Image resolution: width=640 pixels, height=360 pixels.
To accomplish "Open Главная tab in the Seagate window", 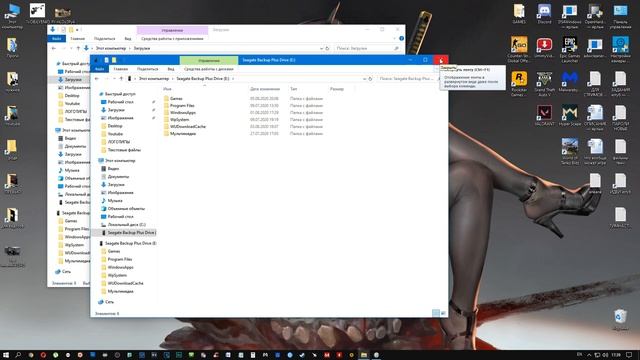I will (x=120, y=69).
